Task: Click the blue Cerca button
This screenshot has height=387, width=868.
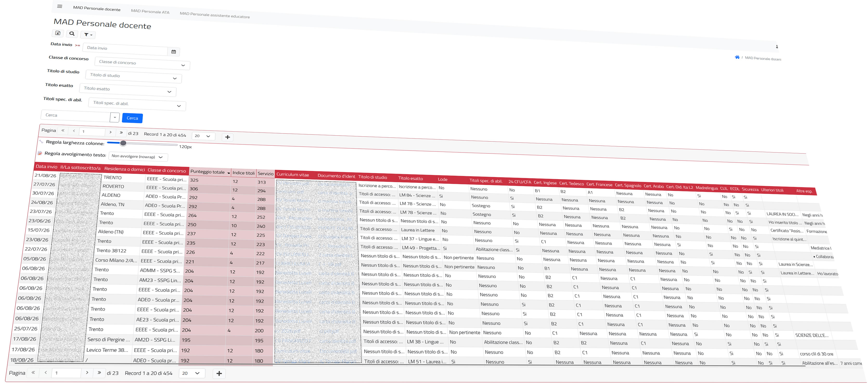Action: pos(132,118)
